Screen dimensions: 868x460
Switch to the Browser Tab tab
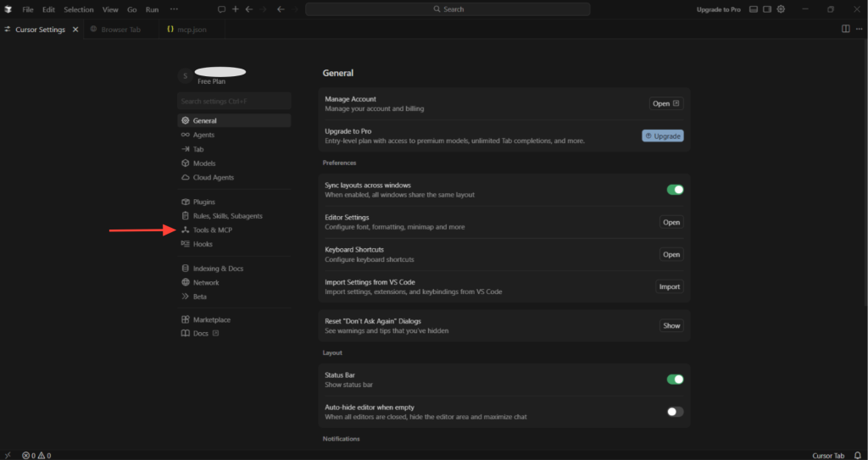[120, 30]
